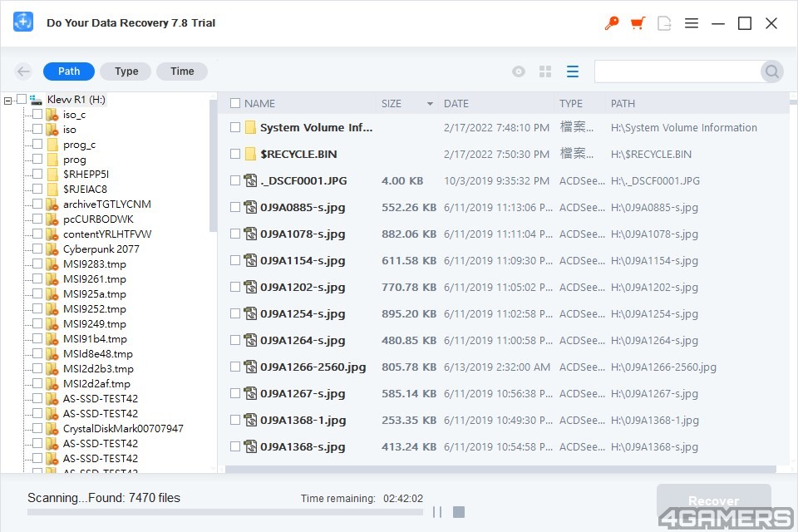The width and height of the screenshot is (798, 532).
Task: Click the iso_c folder icon
Action: point(52,115)
